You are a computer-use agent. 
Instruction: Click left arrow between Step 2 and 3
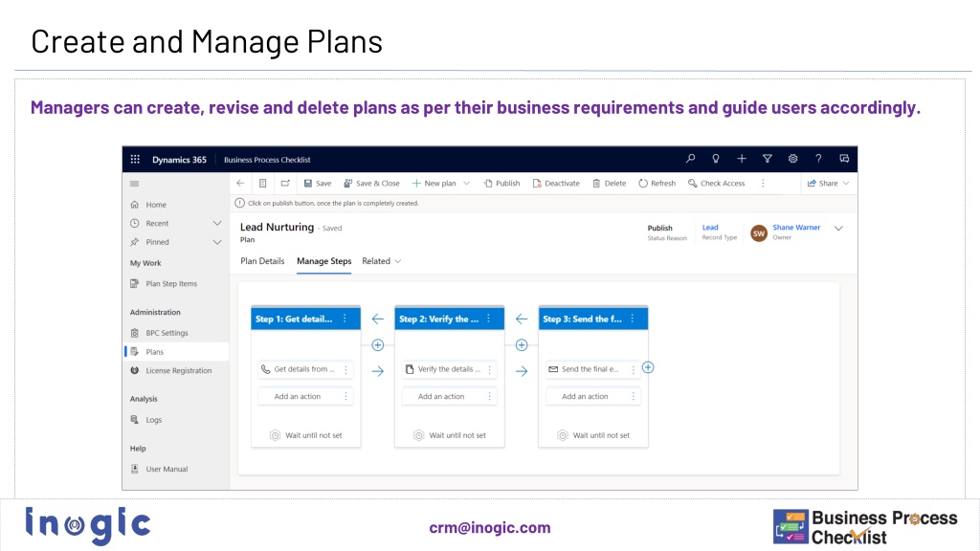point(522,320)
